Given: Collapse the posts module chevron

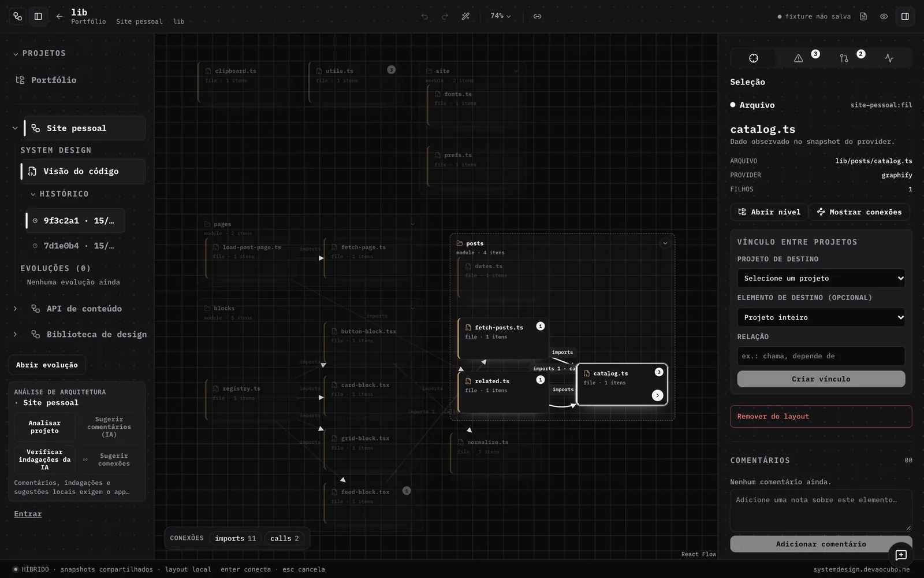Looking at the screenshot, I should click(x=665, y=243).
